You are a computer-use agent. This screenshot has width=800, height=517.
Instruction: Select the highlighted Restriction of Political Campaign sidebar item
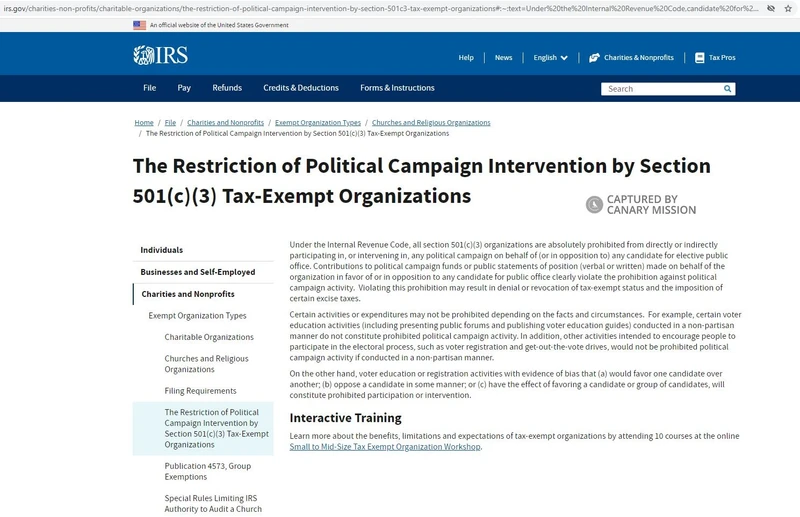(203, 428)
